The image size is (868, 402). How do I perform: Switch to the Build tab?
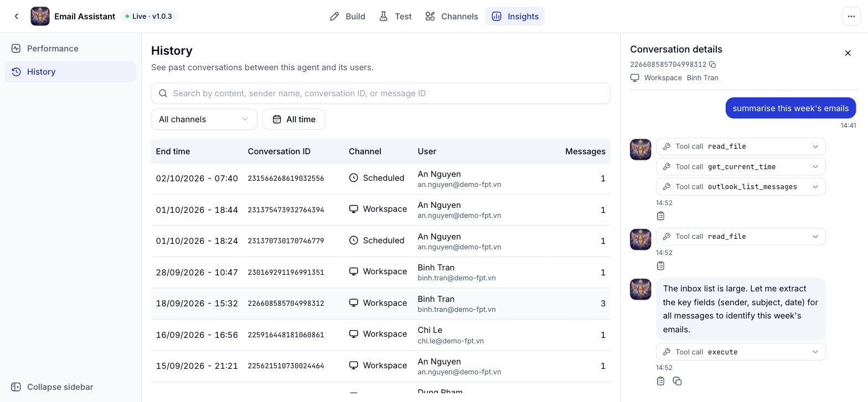(347, 17)
